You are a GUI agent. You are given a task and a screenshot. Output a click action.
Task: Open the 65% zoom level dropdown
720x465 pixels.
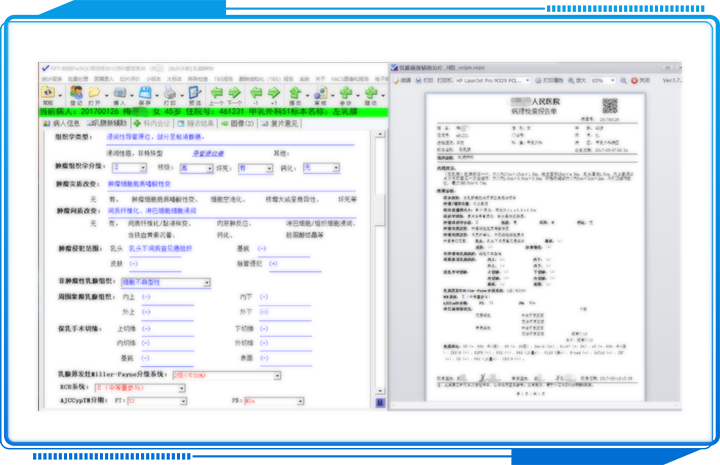point(613,79)
